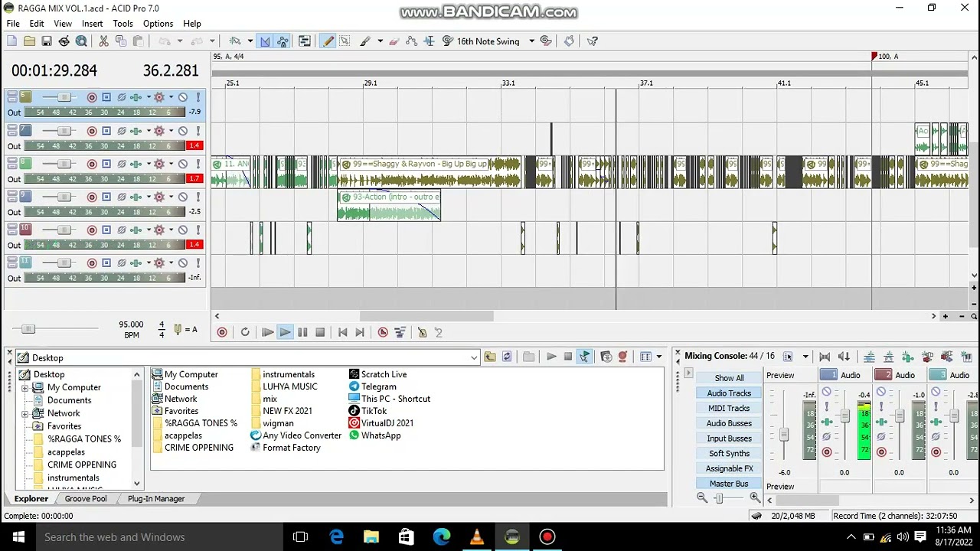The width and height of the screenshot is (980, 551).
Task: Adjust track 6 volume slider
Action: [64, 97]
